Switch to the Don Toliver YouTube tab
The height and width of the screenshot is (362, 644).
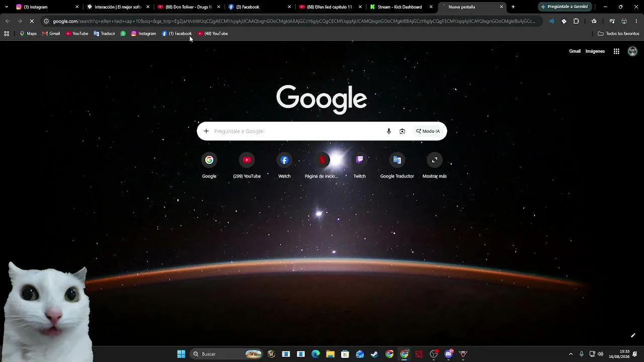click(189, 7)
